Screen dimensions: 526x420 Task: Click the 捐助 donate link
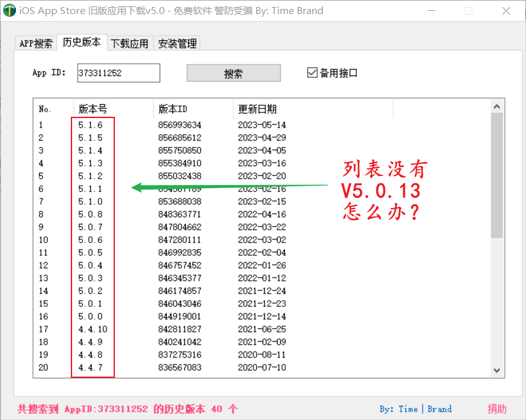pos(497,409)
